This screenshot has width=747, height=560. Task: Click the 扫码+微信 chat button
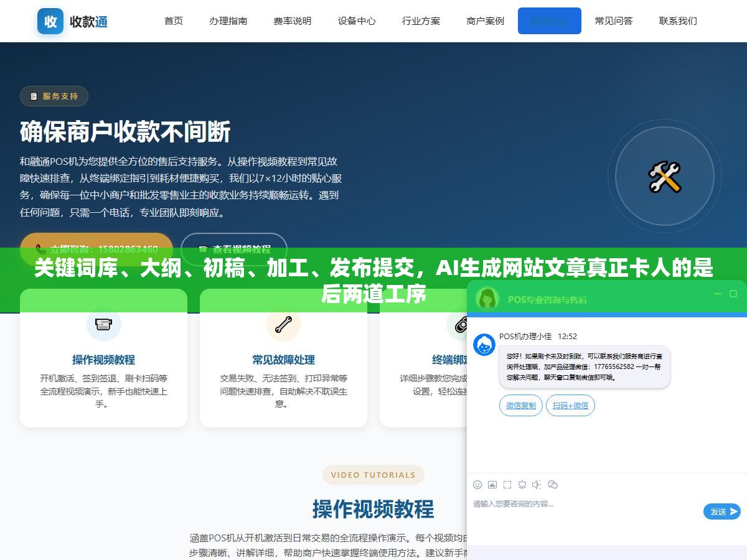tap(570, 406)
